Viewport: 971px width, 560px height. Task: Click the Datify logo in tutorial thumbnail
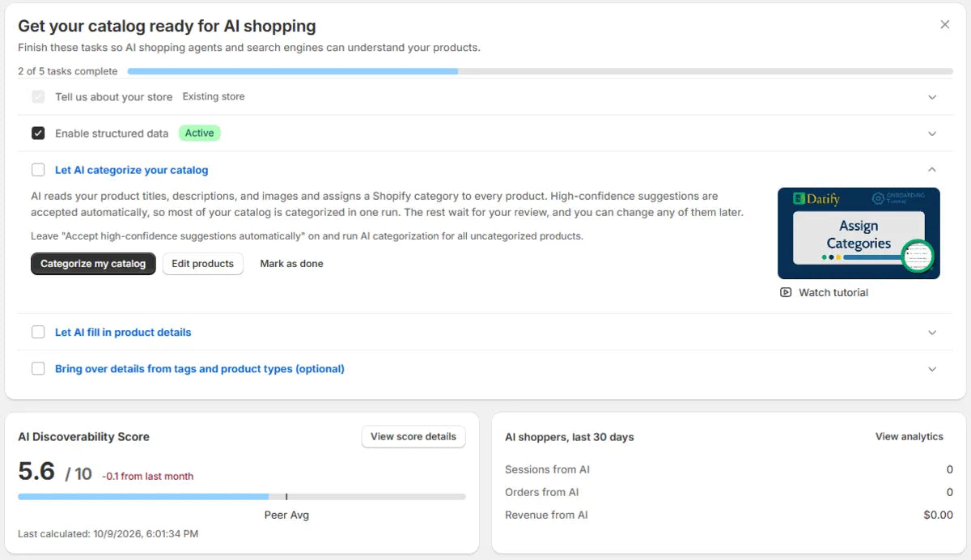[x=817, y=199]
